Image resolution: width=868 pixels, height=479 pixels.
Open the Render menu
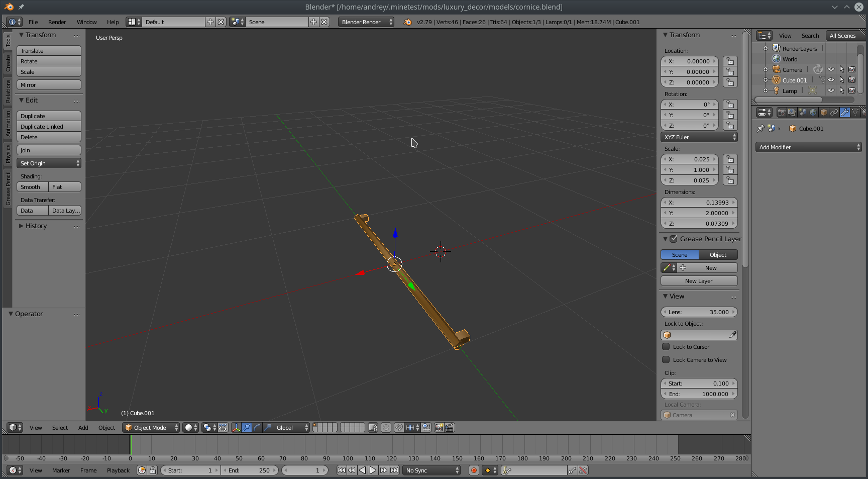point(57,22)
